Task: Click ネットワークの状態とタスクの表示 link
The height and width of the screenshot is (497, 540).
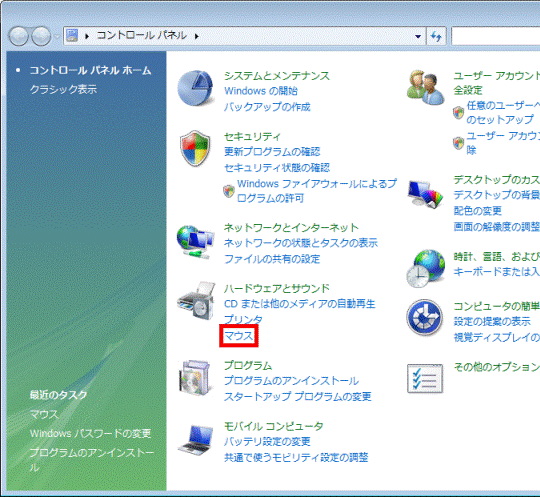Action: click(x=301, y=243)
